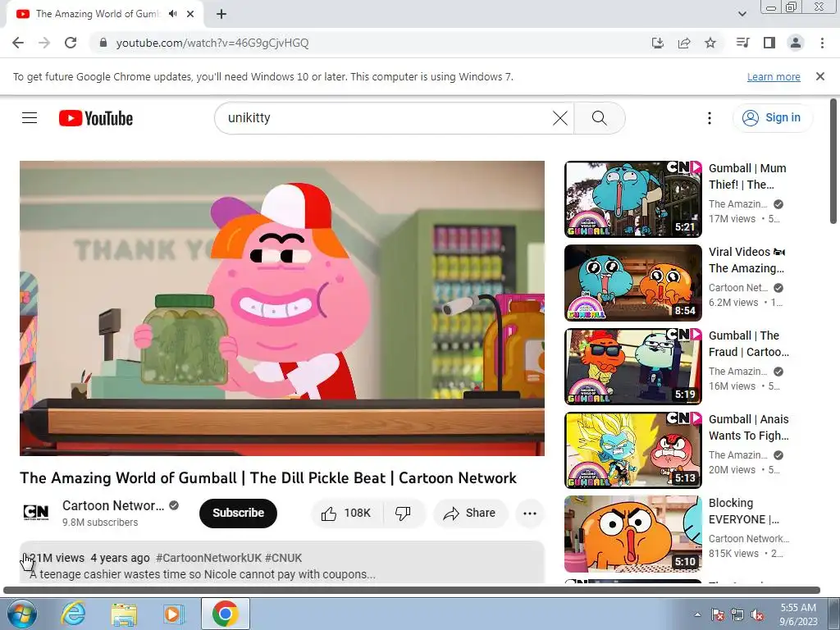This screenshot has height=630, width=840.
Task: Click the site padlock icon
Action: coord(103,43)
